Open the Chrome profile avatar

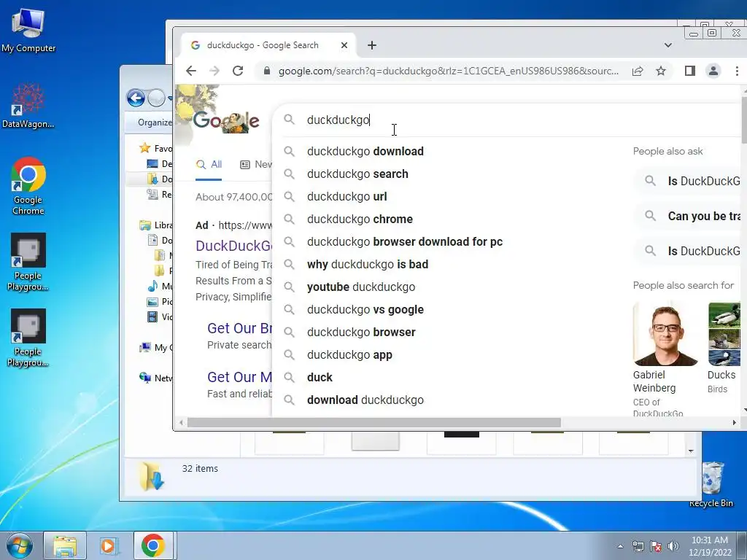pyautogui.click(x=713, y=71)
